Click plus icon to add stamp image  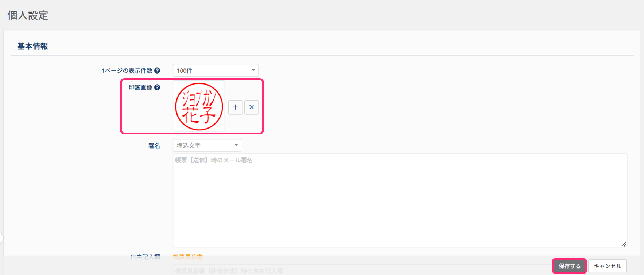point(235,107)
